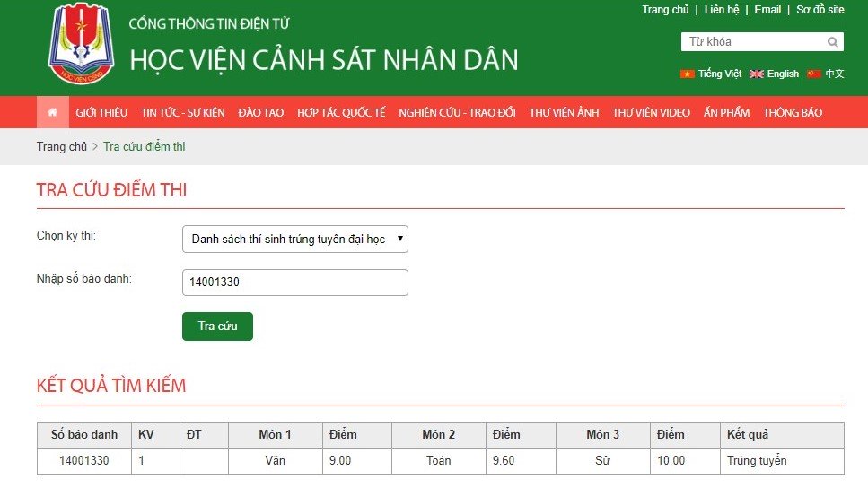
Task: Go to the Đào tạo menu
Action: (x=260, y=112)
